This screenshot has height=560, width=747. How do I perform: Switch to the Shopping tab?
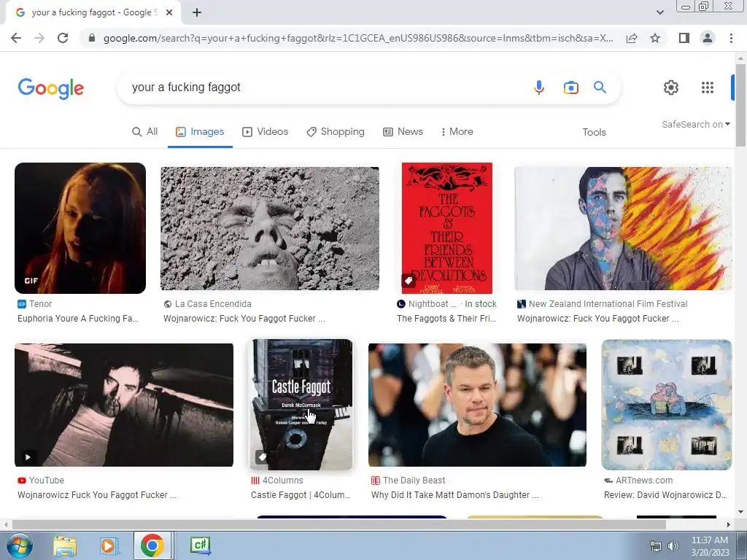(x=336, y=131)
